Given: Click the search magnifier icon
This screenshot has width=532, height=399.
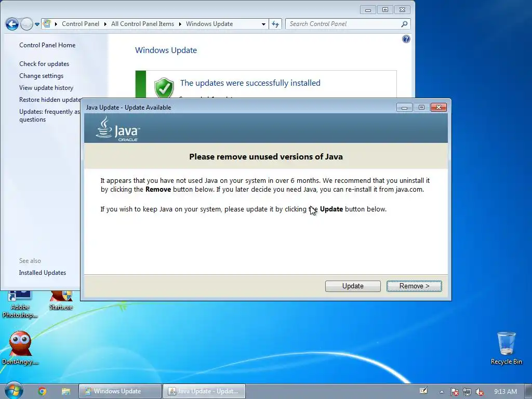Looking at the screenshot, I should point(404,24).
